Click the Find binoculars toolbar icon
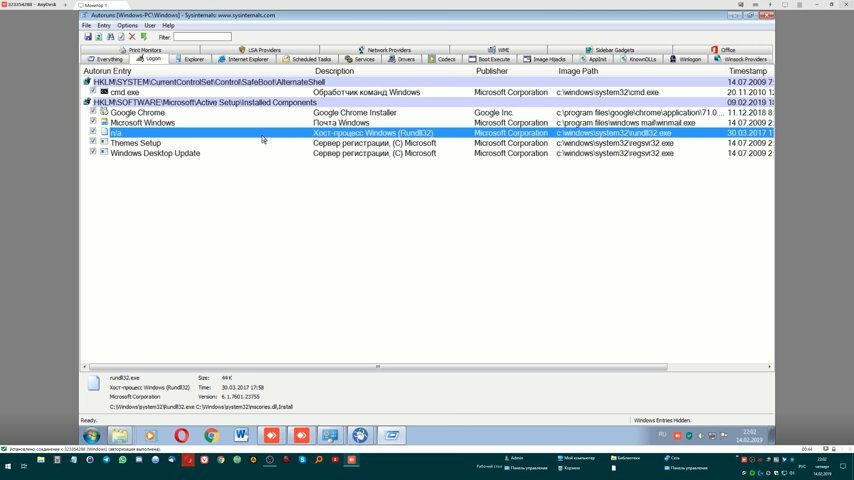854x480 pixels. 110,37
